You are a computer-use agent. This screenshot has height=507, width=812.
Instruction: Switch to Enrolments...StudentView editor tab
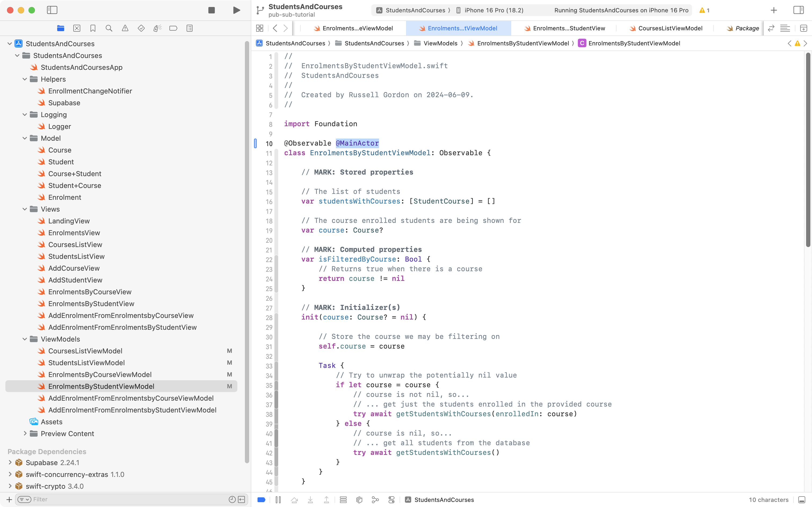[x=569, y=28]
